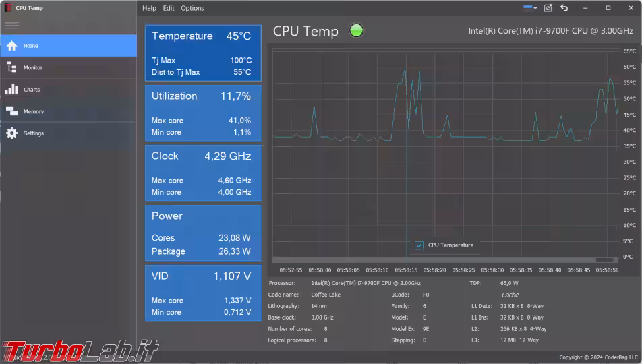The width and height of the screenshot is (642, 364).
Task: Minimize the CPU Temp window
Action: coord(585,8)
